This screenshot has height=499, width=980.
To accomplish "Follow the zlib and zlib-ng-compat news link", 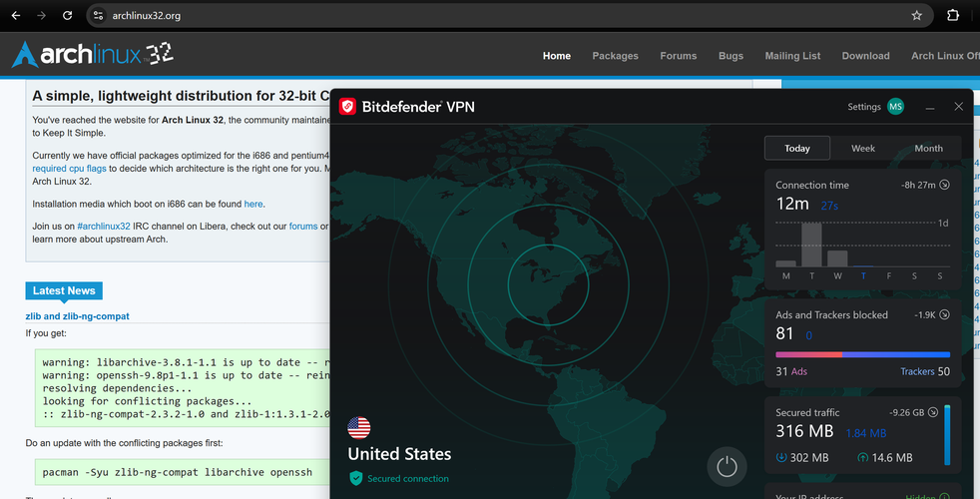I will [x=78, y=316].
